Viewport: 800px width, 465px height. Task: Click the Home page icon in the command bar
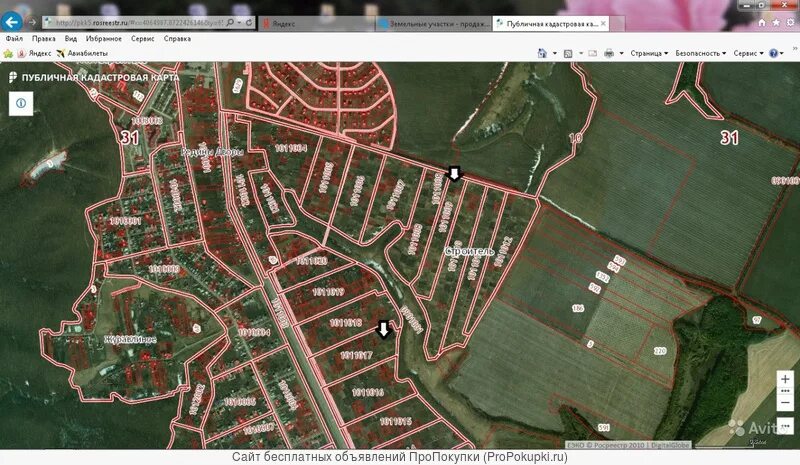542,53
